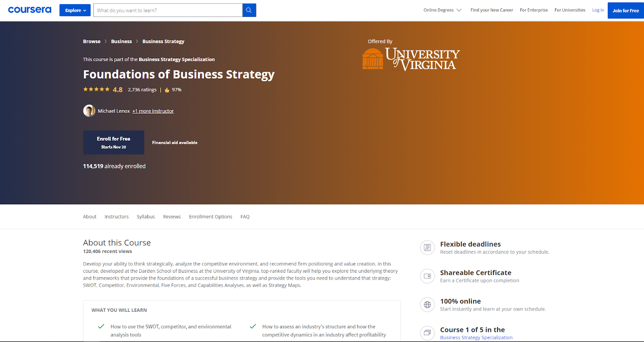Click the Enroll for Free button

click(114, 142)
